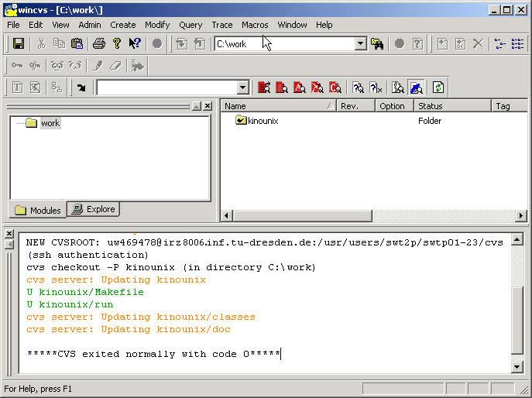532x398 pixels.
Task: Open the Macros menu
Action: click(x=255, y=25)
